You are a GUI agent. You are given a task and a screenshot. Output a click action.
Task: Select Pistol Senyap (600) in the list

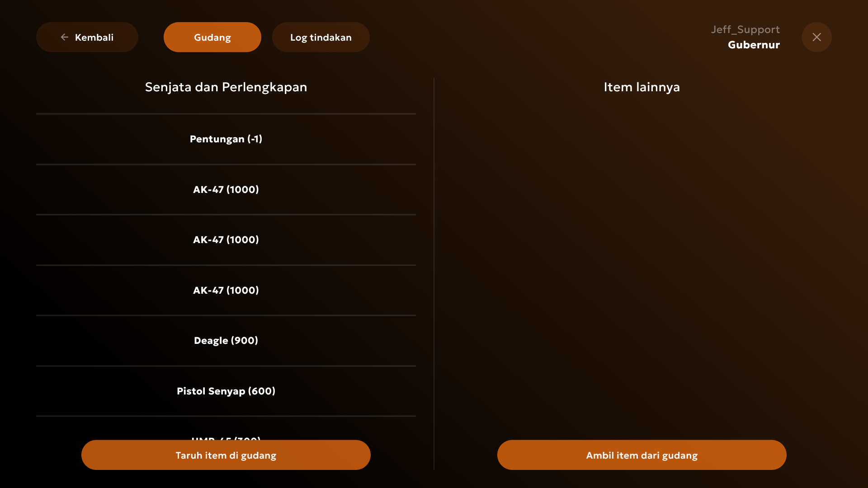226,391
